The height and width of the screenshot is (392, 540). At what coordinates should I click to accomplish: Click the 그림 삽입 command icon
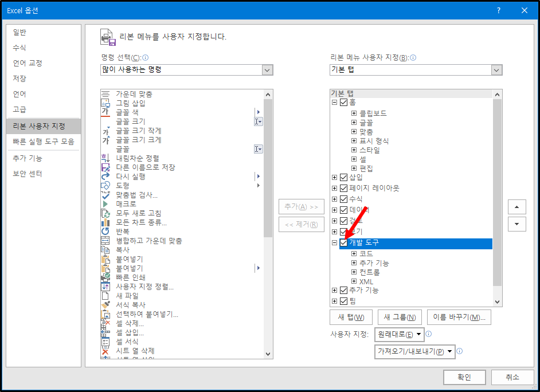click(x=105, y=103)
